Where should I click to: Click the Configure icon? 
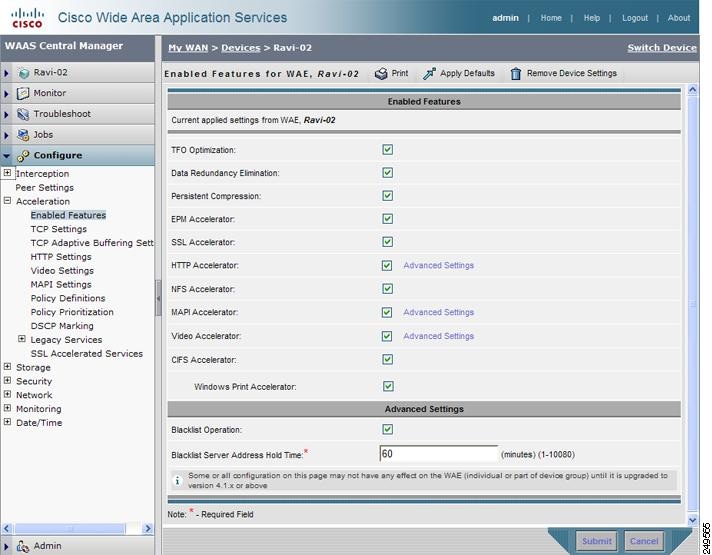tap(23, 156)
